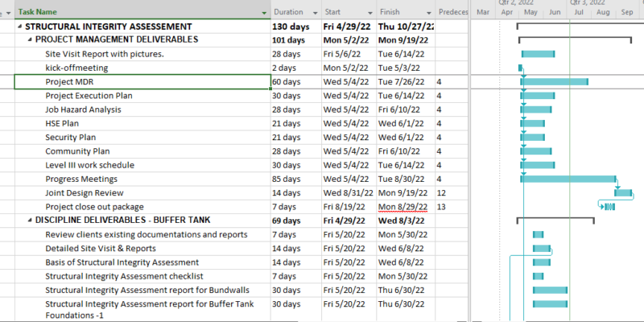This screenshot has height=322, width=644.
Task: Click the Predecessors column header
Action: 451,13
